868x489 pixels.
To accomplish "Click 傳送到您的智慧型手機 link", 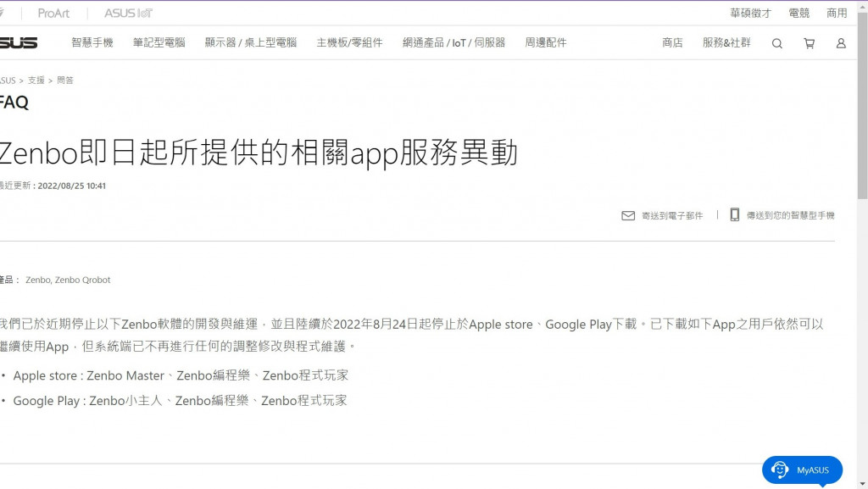I will pyautogui.click(x=791, y=215).
